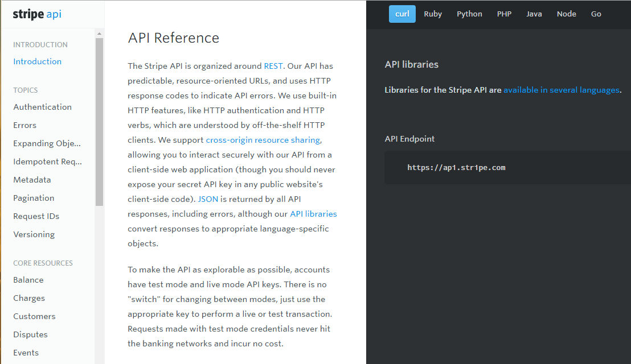Image resolution: width=631 pixels, height=364 pixels.
Task: Navigate to Metadata topic
Action: (x=32, y=180)
